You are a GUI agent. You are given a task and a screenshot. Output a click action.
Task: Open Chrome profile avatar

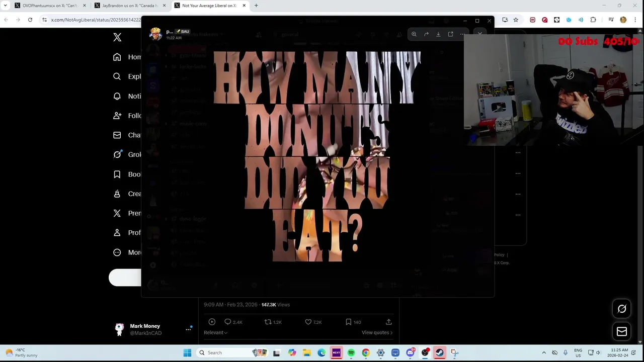623,20
